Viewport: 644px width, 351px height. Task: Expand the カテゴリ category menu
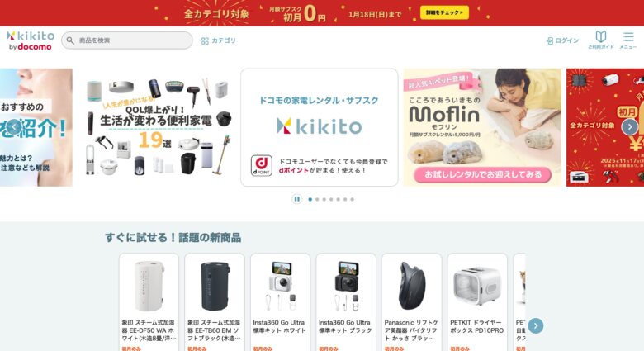[x=219, y=40]
